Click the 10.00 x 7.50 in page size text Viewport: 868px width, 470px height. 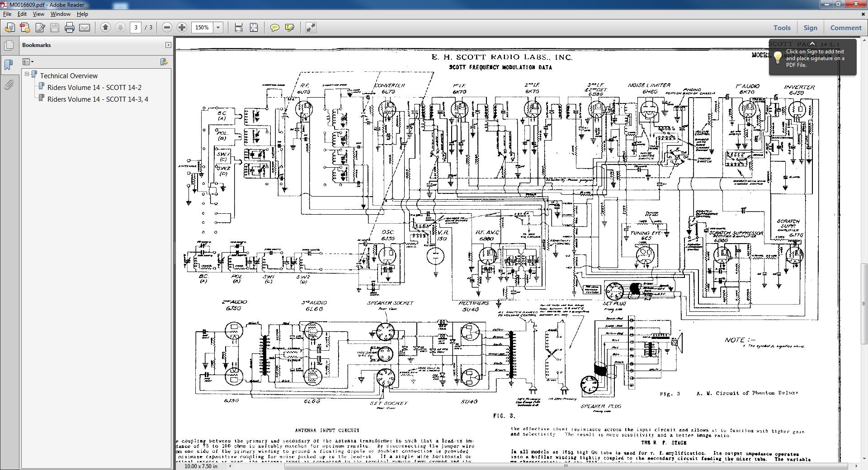tap(201, 466)
